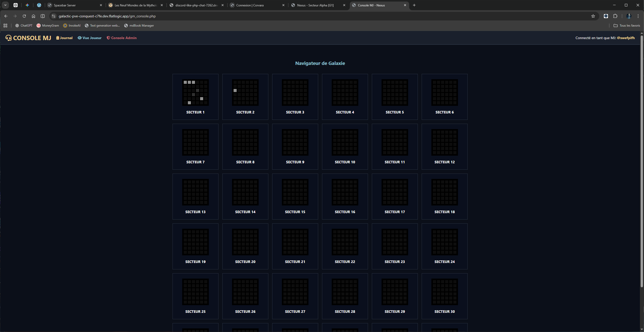Close the Connexion | Corvara tab
This screenshot has height=332, width=644.
click(x=283, y=5)
